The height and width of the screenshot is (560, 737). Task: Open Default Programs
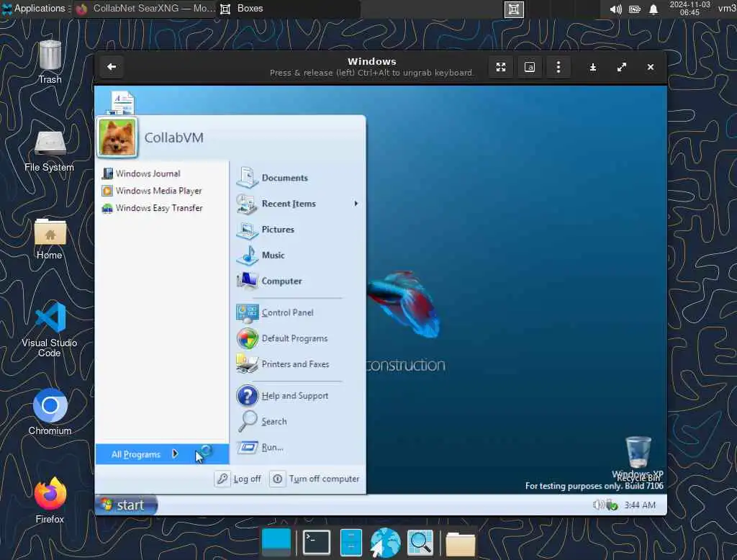pyautogui.click(x=282, y=338)
